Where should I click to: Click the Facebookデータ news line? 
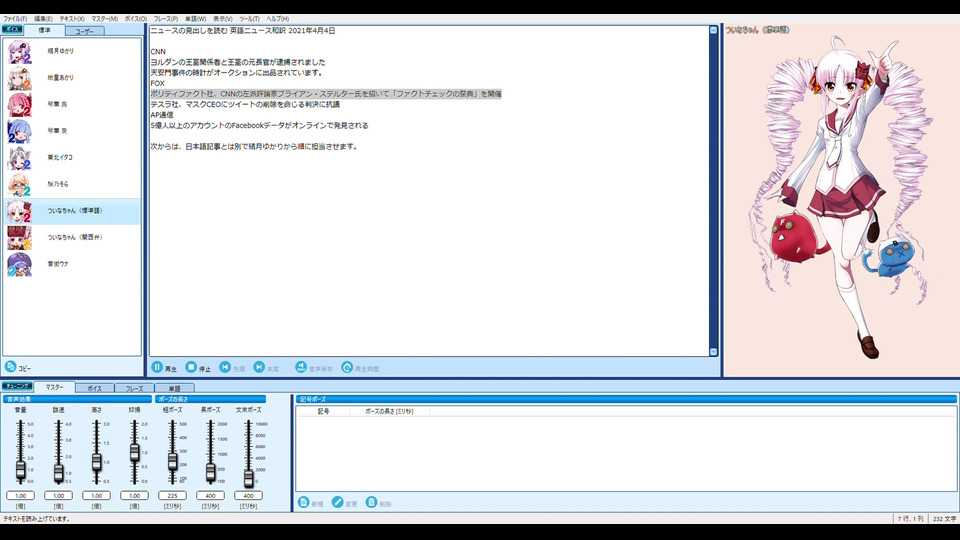260,126
